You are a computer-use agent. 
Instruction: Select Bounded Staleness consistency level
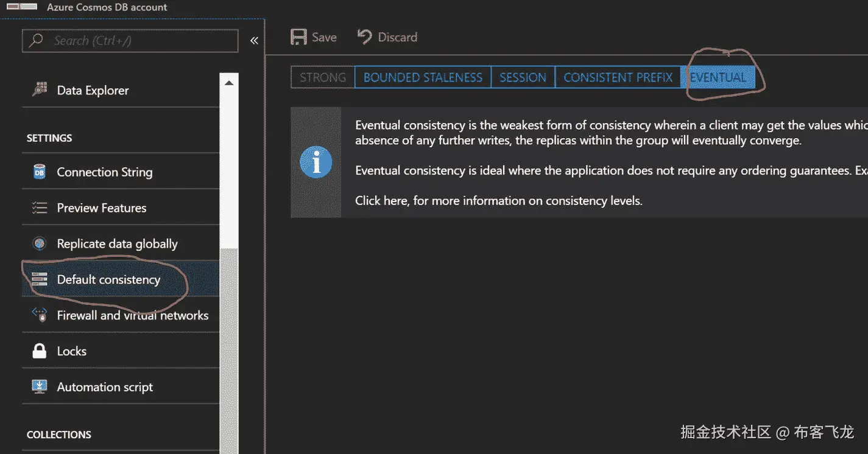point(423,77)
